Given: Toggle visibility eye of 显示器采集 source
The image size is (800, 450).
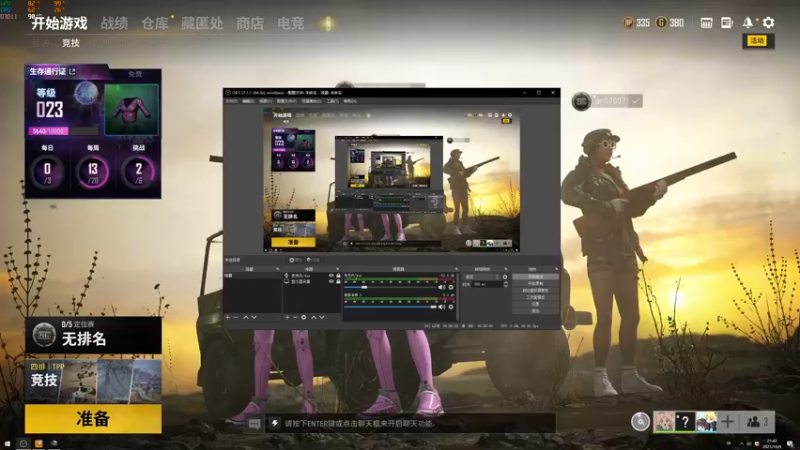Looking at the screenshot, I should tap(331, 282).
